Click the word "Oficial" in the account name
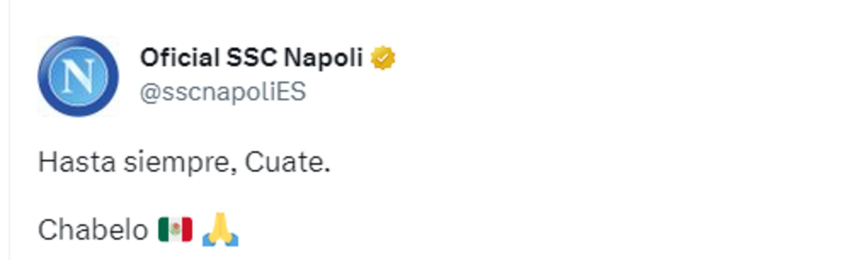Viewport: 868px width, 260px height. [x=180, y=57]
